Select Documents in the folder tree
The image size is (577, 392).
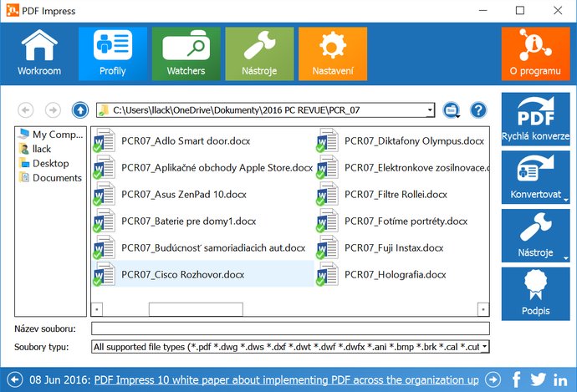point(50,178)
